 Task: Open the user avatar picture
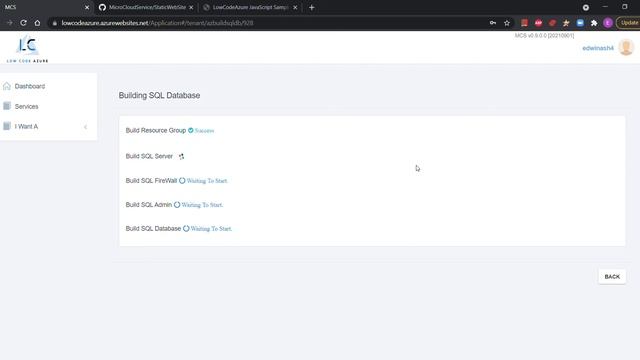pyautogui.click(x=626, y=47)
